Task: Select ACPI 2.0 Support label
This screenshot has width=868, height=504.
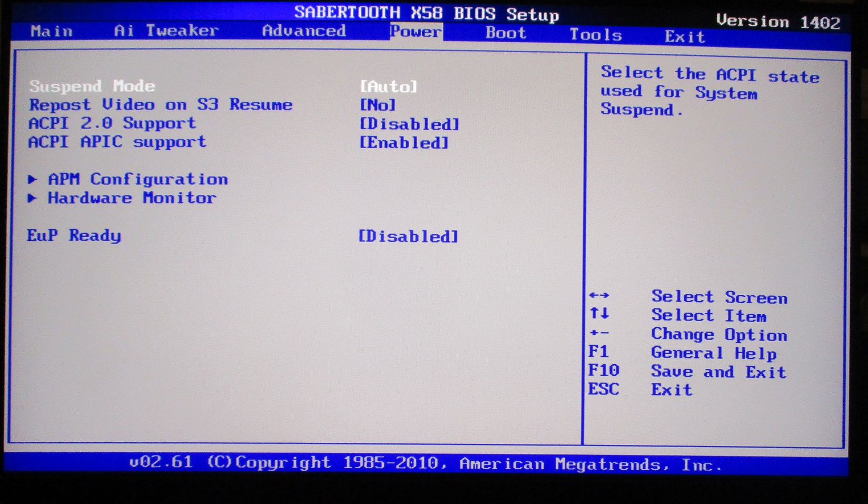Action: pos(112,123)
